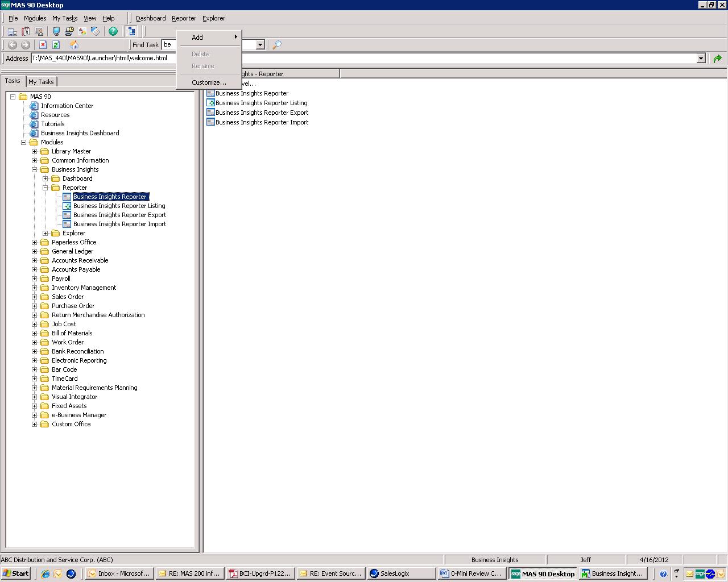Screen dimensions: 728x582
Task: Select Business Insights Reporter Listing in tree
Action: (x=119, y=206)
